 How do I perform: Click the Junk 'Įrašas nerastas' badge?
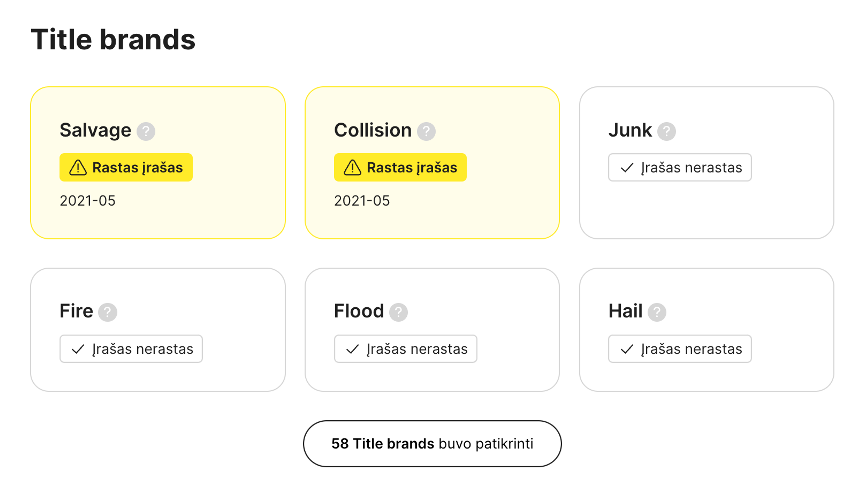tap(680, 167)
